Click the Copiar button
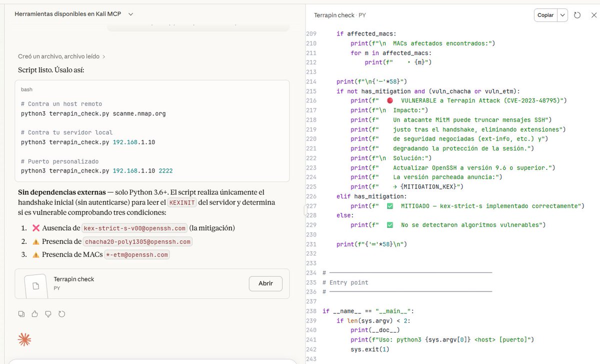Screen dimensions: 600x364 tap(545, 15)
